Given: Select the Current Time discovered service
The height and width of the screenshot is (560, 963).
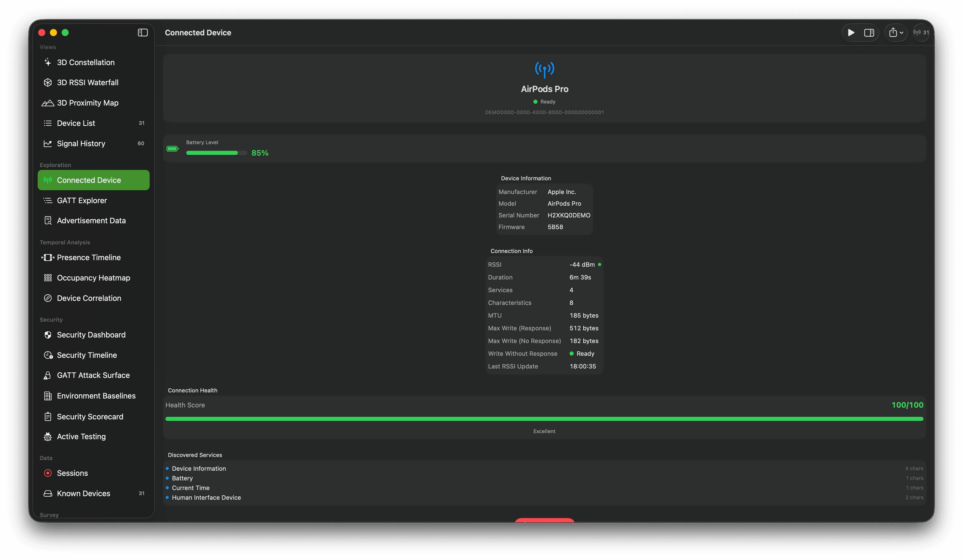Looking at the screenshot, I should [x=544, y=488].
